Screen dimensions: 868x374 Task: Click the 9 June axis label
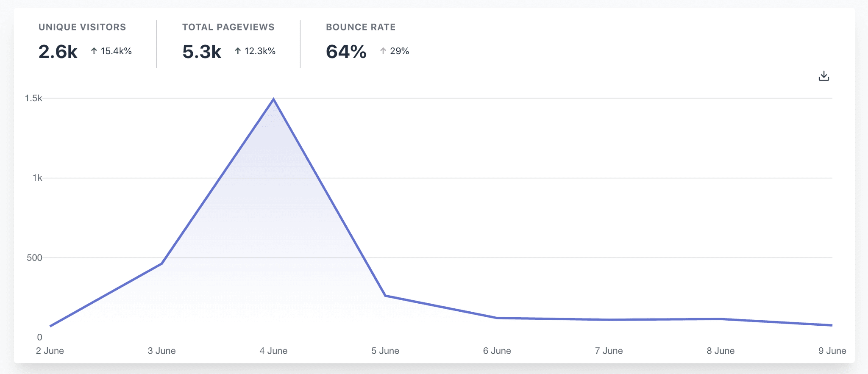tap(832, 351)
